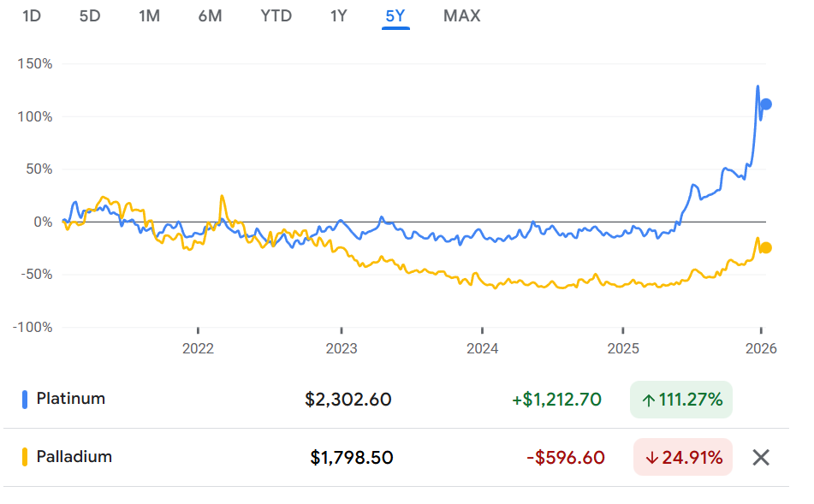This screenshot has height=504, width=814.
Task: Click the blue Platinum color indicator bar
Action: (x=25, y=399)
